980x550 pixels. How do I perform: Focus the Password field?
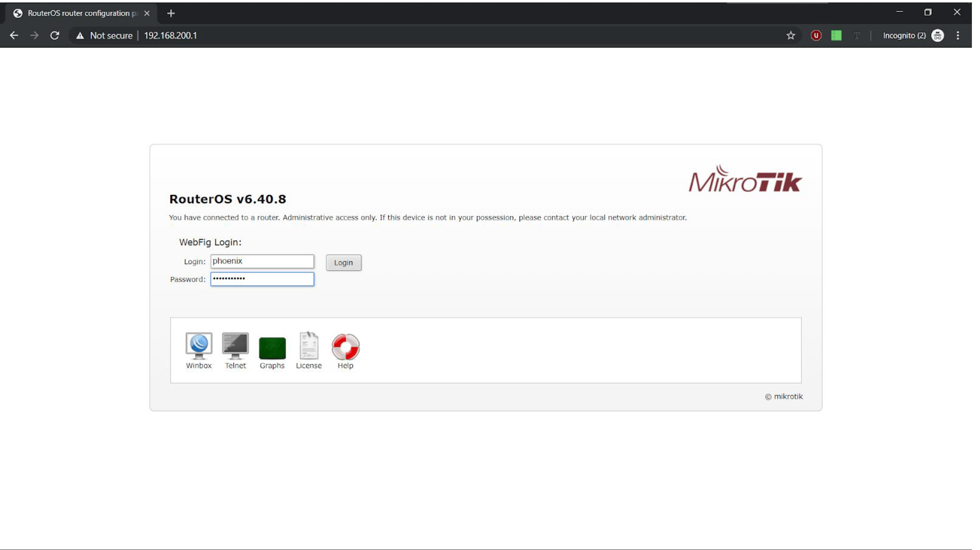(x=262, y=279)
